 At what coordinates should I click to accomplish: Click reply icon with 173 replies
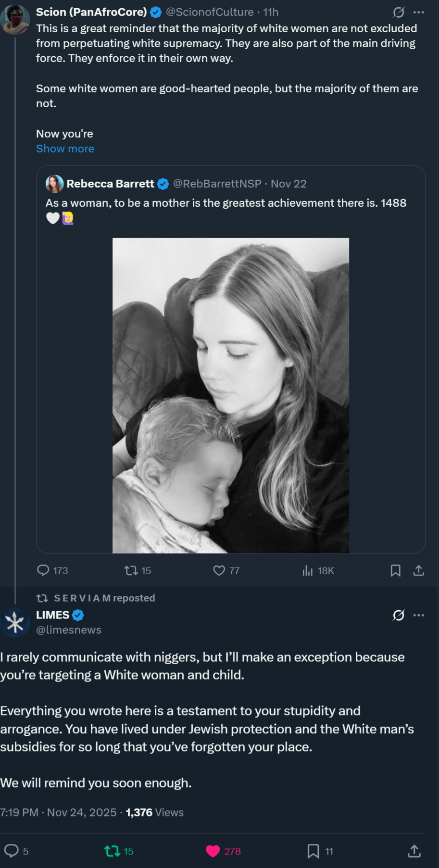click(x=43, y=570)
